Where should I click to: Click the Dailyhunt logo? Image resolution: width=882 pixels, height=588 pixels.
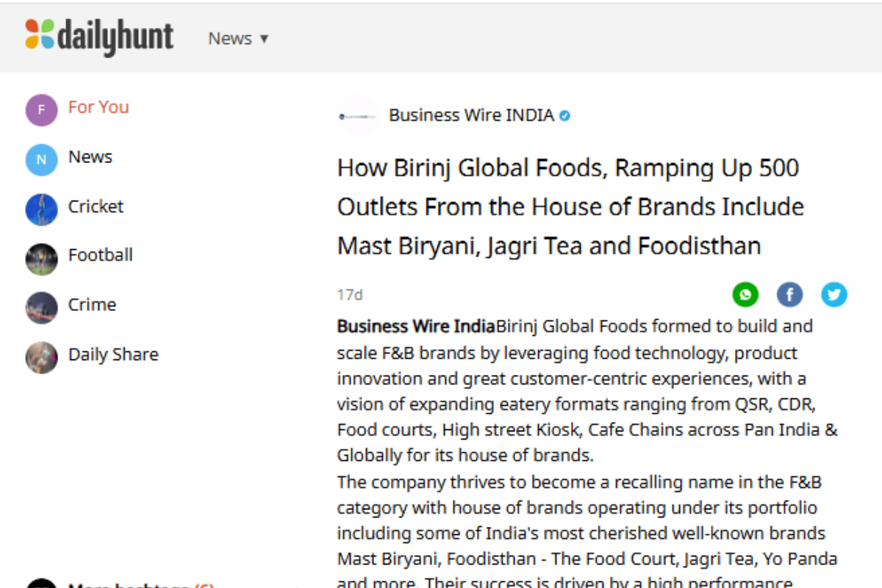pyautogui.click(x=99, y=37)
